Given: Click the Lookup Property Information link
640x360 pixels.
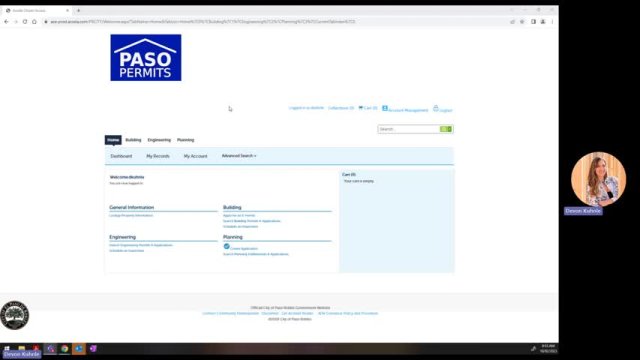Looking at the screenshot, I should tap(131, 216).
